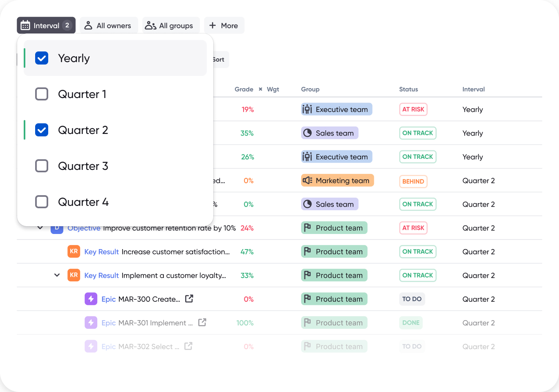Click the people icon on Executive team badge
The height and width of the screenshot is (392, 559).
click(308, 109)
